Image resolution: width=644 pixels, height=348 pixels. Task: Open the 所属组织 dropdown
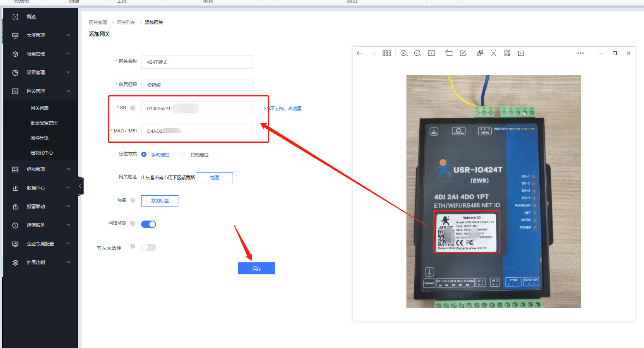pyautogui.click(x=197, y=85)
